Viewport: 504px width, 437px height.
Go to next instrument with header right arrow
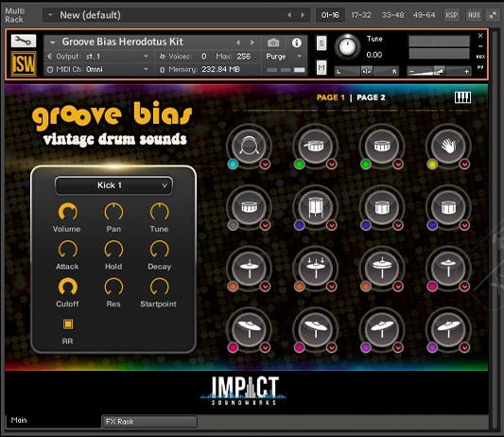coord(252,43)
